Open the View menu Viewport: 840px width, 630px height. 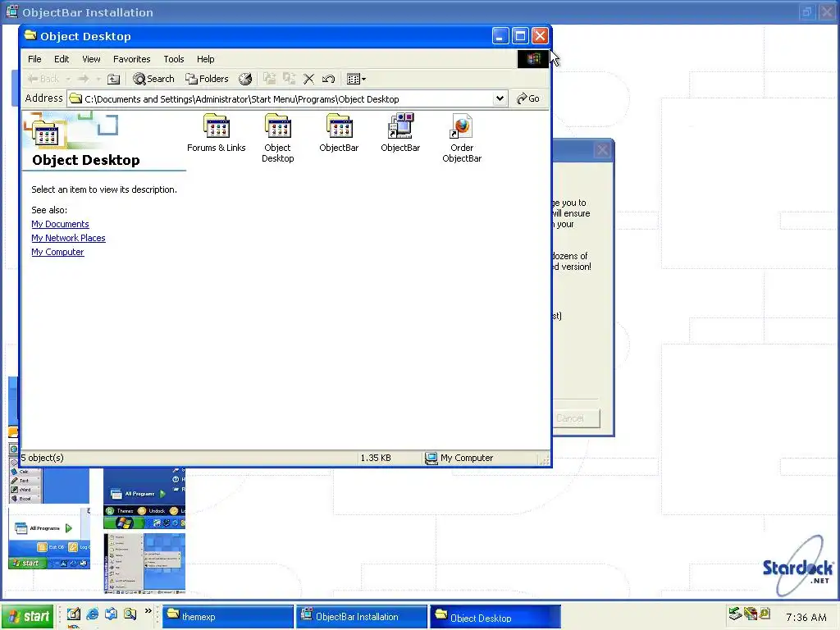(91, 59)
